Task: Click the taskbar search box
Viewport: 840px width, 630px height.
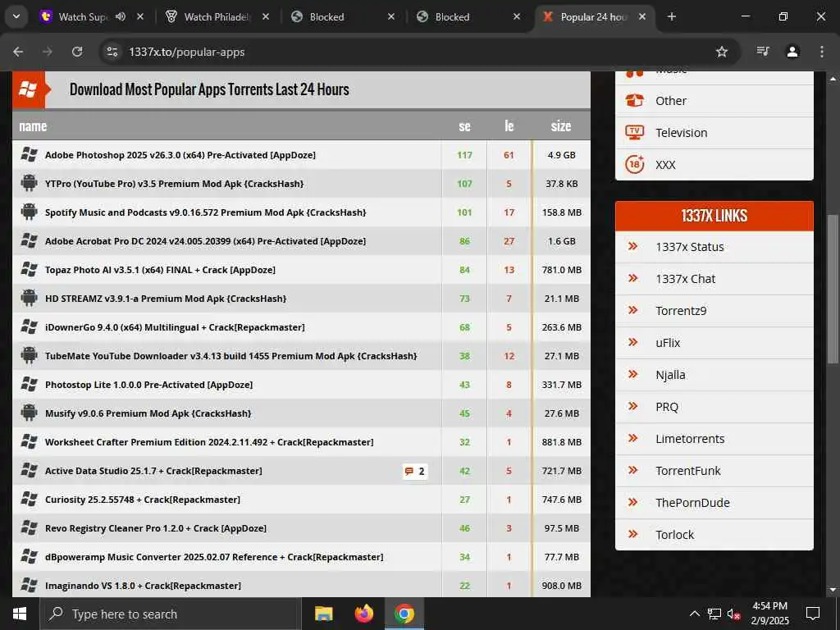Action: point(169,614)
